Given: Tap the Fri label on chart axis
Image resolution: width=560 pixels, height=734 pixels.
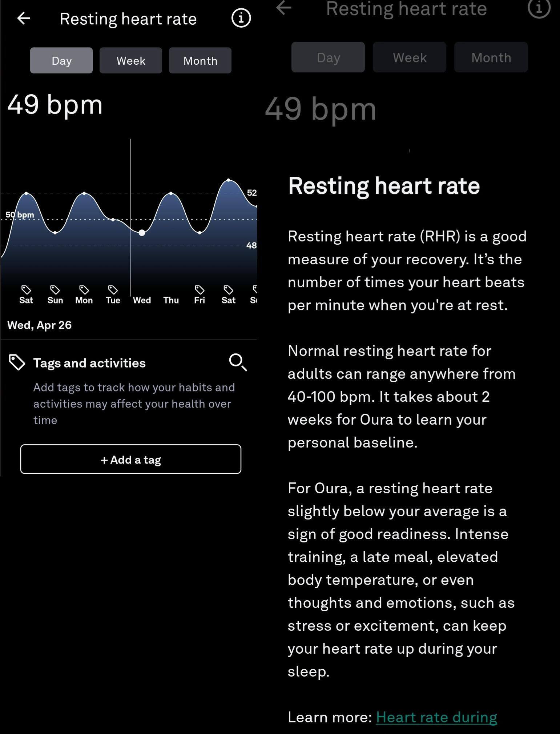Looking at the screenshot, I should [200, 300].
